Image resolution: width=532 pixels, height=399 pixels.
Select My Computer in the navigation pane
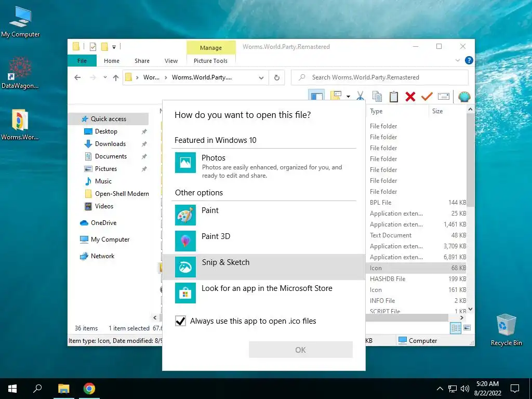click(110, 240)
